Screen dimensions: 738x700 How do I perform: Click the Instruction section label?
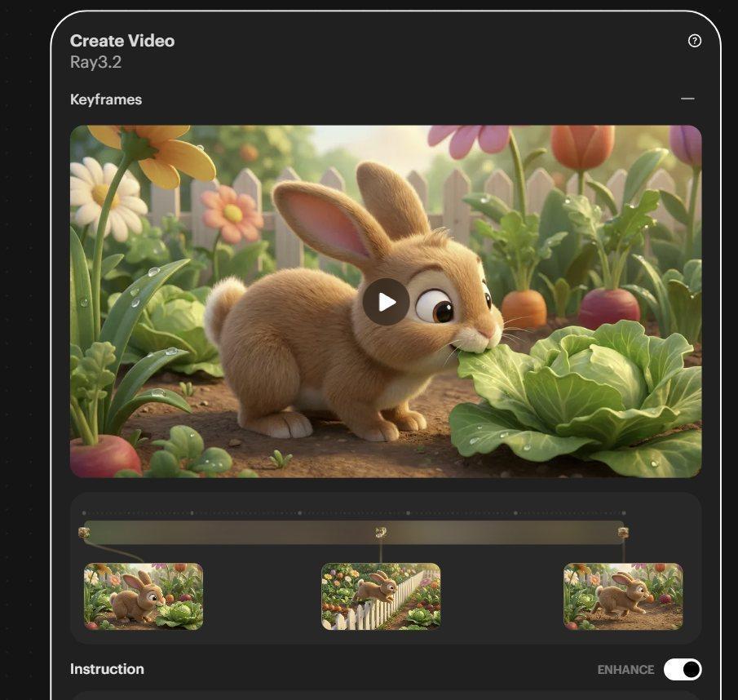107,669
